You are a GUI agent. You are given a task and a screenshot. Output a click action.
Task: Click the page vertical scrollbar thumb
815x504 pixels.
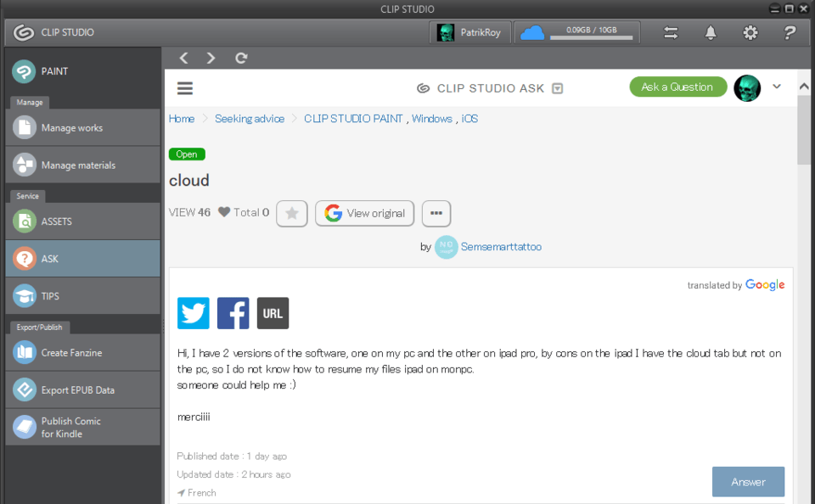[x=804, y=130]
